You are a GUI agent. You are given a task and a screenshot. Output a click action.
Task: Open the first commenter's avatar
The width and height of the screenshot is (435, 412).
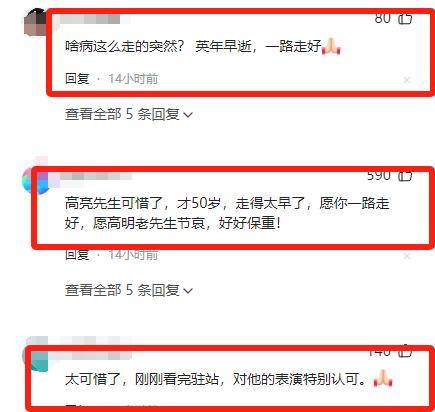[x=35, y=23]
